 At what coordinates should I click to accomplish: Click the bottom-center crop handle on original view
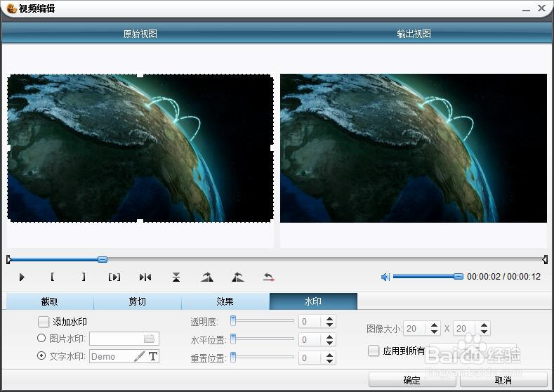coord(140,221)
